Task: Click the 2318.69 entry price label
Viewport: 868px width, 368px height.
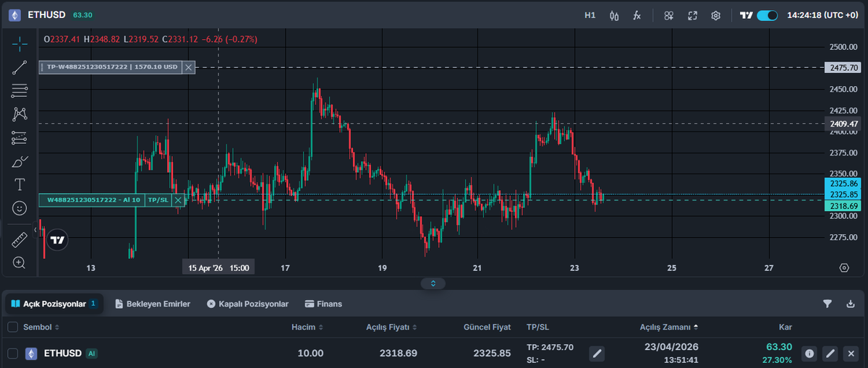Action: coord(842,206)
